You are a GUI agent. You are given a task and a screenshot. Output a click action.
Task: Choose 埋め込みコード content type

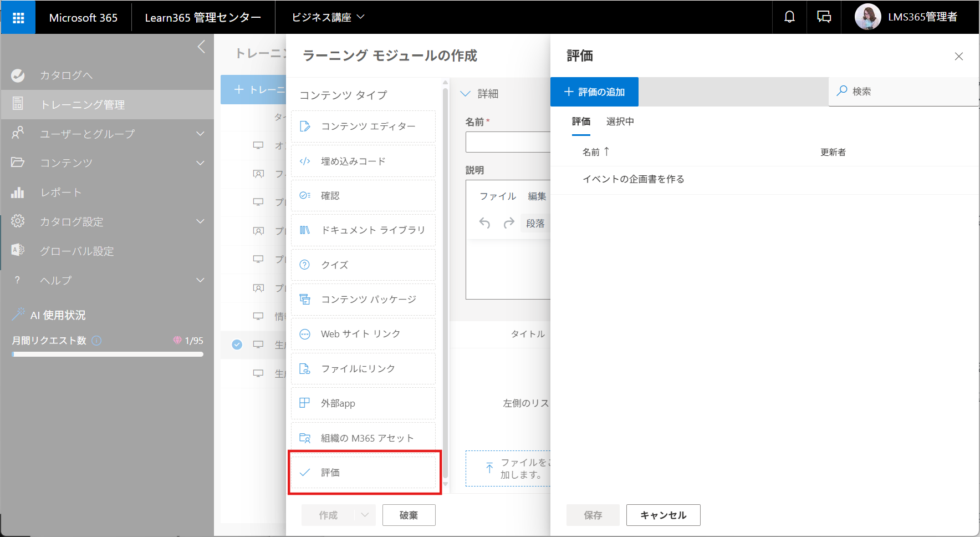(363, 161)
